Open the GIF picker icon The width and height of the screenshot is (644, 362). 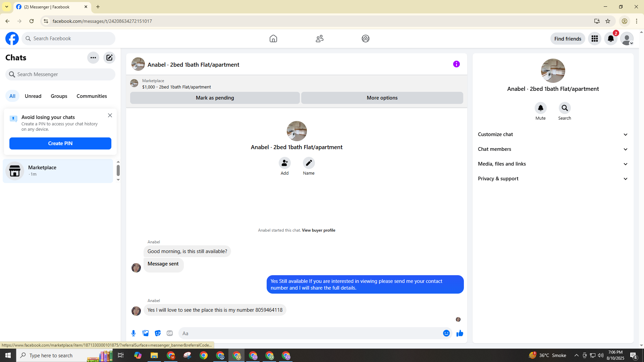170,333
